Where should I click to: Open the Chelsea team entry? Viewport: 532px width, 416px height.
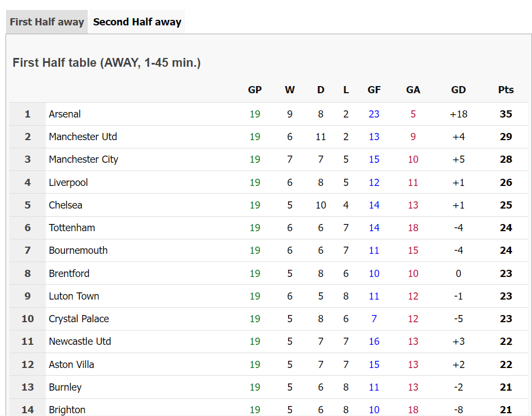pos(66,205)
